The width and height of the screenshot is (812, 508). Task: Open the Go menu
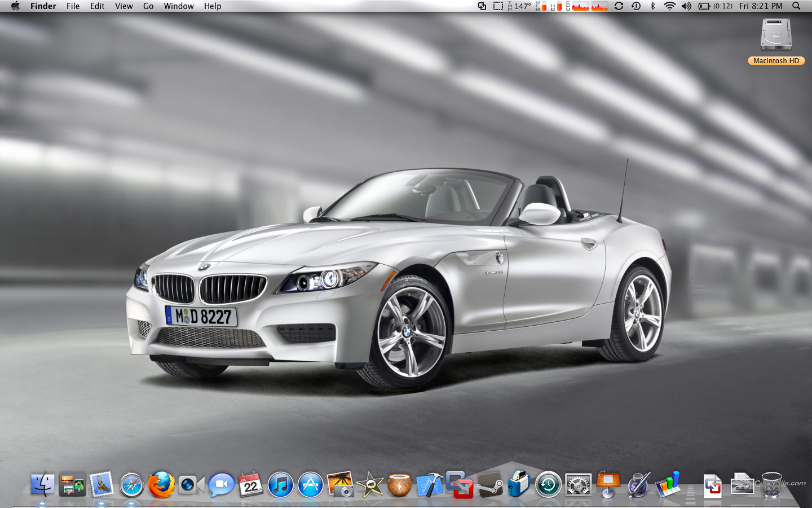click(x=148, y=6)
